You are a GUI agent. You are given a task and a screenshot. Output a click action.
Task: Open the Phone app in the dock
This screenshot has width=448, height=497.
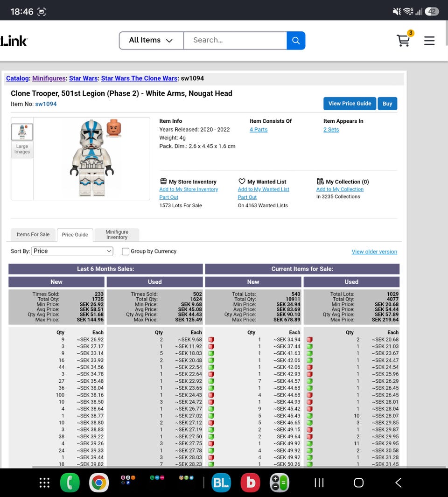point(70,483)
